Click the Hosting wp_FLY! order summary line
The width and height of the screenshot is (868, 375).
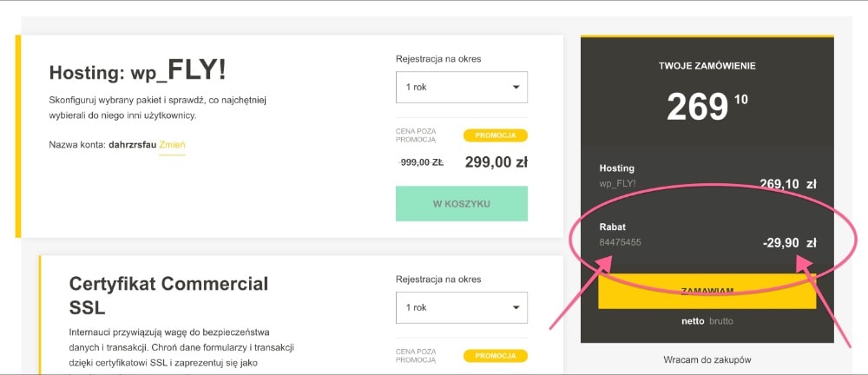[618, 175]
